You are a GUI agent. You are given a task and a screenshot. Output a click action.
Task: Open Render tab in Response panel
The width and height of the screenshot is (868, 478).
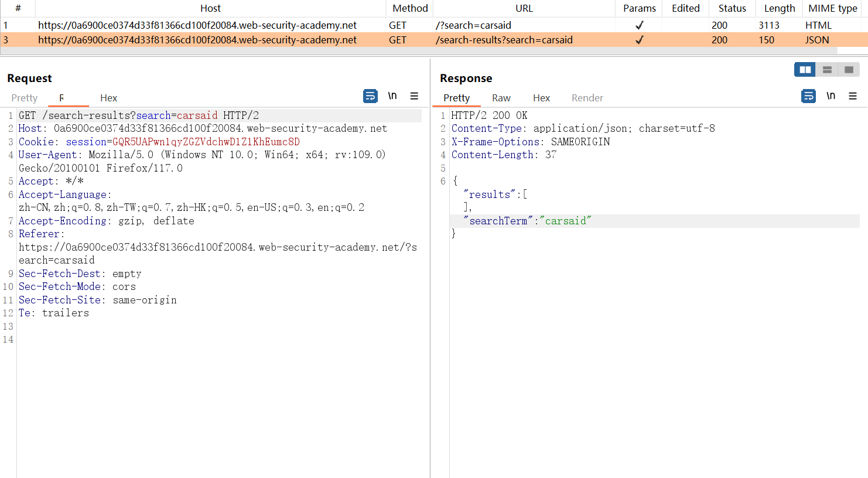coord(587,98)
